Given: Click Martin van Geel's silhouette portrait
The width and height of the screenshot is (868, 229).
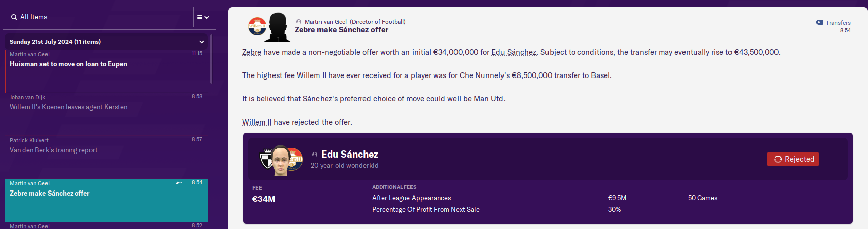Looking at the screenshot, I should 278,27.
